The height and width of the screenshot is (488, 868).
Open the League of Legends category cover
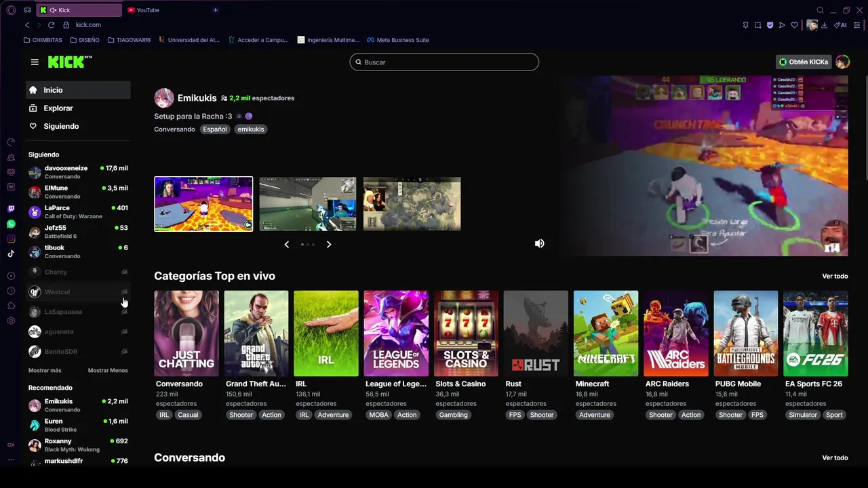[x=396, y=333]
